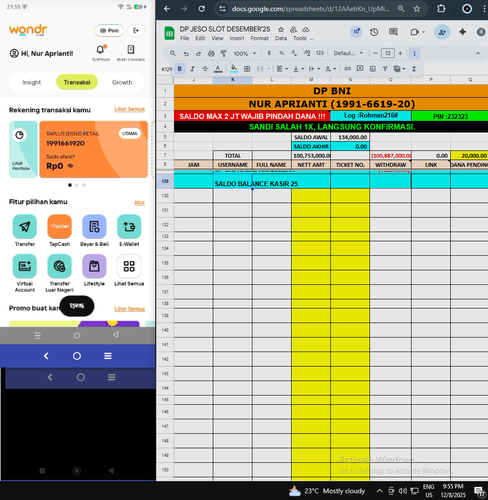Click the Sheets search menus icon

(173, 53)
